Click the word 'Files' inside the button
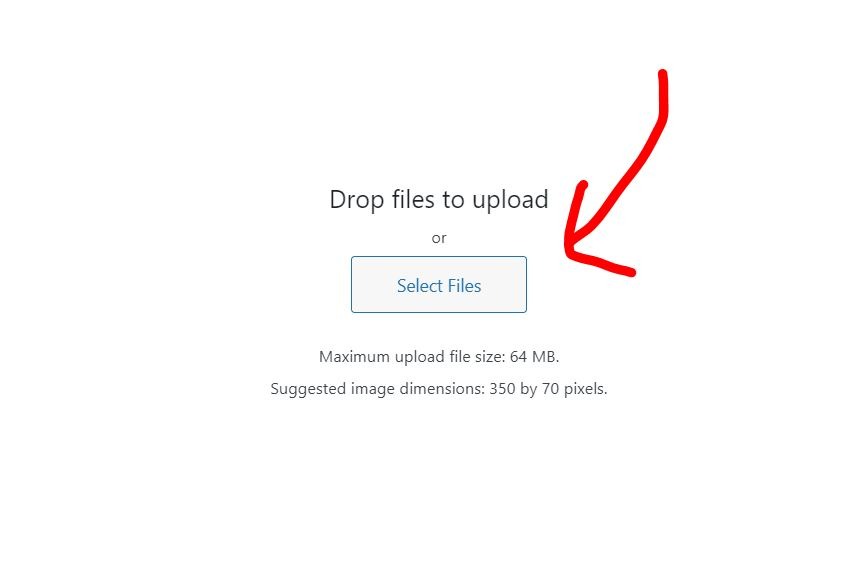The height and width of the screenshot is (586, 861). pyautogui.click(x=464, y=286)
